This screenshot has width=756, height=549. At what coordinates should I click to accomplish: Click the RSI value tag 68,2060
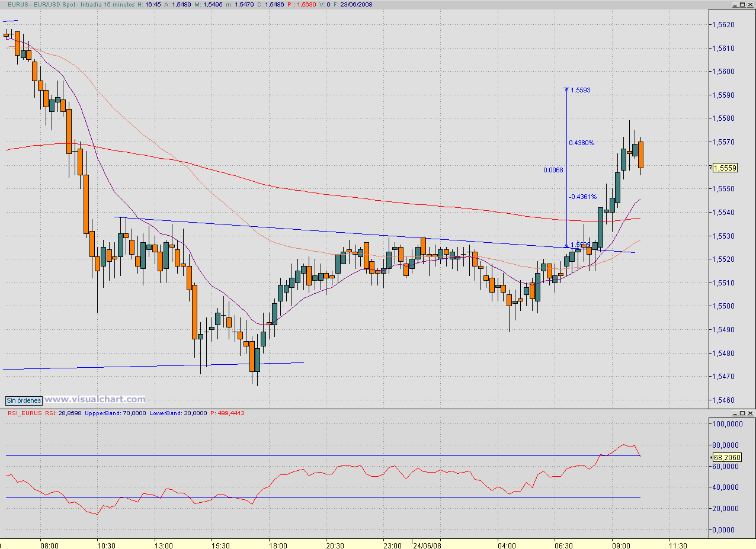coord(726,457)
